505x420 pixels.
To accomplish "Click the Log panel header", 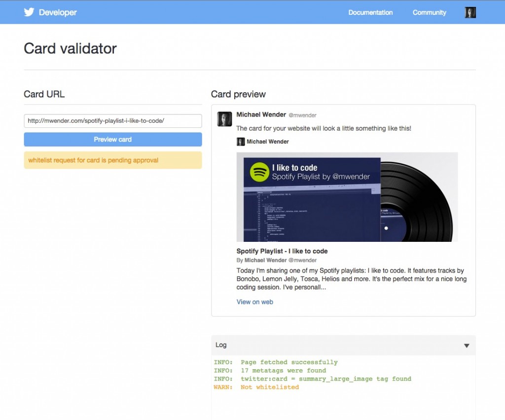I will 343,345.
